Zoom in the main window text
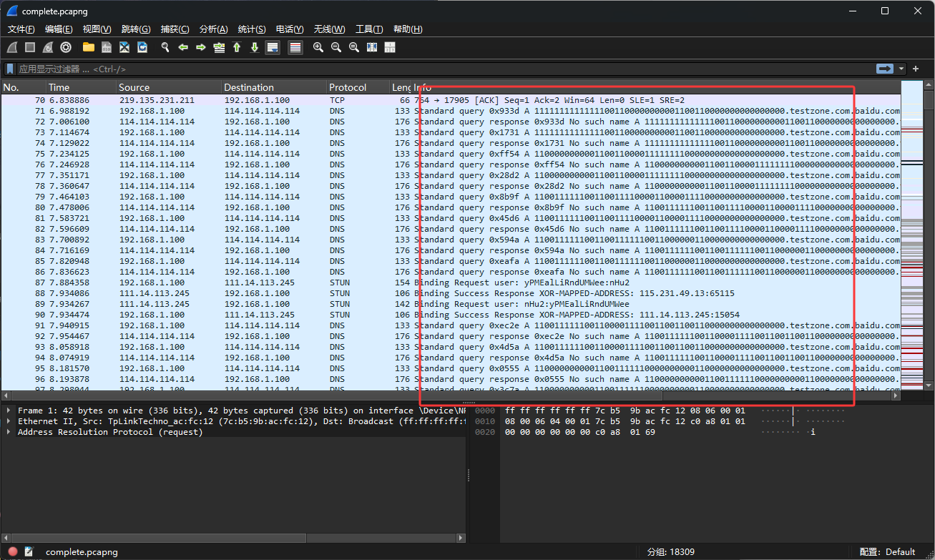Viewport: 935px width, 560px height. (x=318, y=47)
